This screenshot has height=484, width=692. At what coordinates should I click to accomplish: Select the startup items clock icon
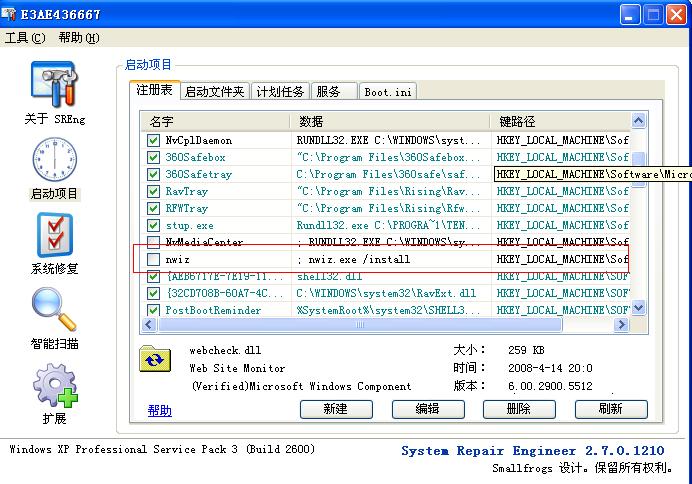[54, 159]
